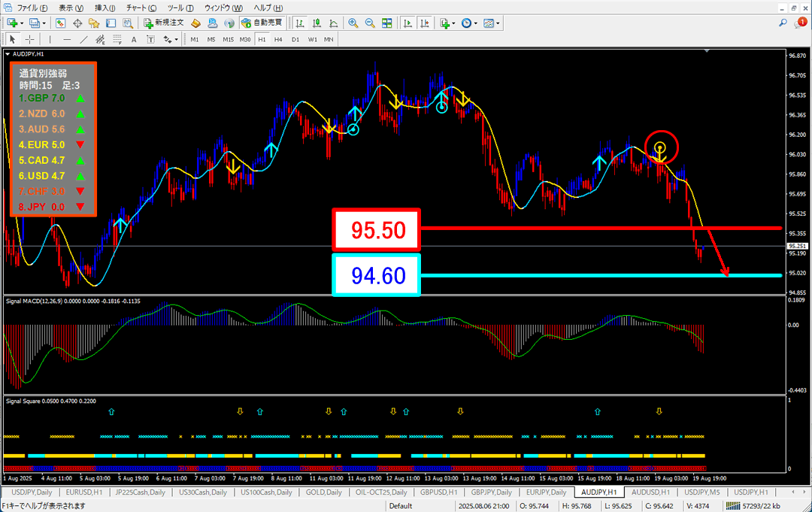Image resolution: width=812 pixels, height=512 pixels.
Task: Switch chart to bar chart style
Action: coord(300,23)
